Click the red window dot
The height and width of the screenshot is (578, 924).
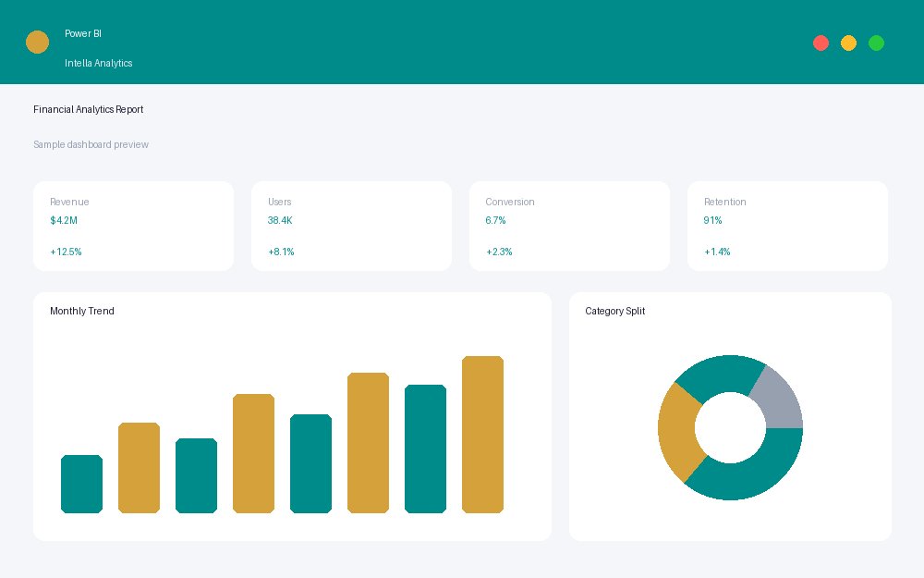[x=821, y=43]
